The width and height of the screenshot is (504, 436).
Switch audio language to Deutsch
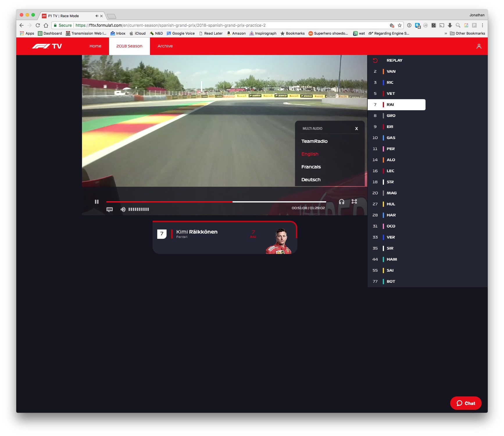(311, 180)
